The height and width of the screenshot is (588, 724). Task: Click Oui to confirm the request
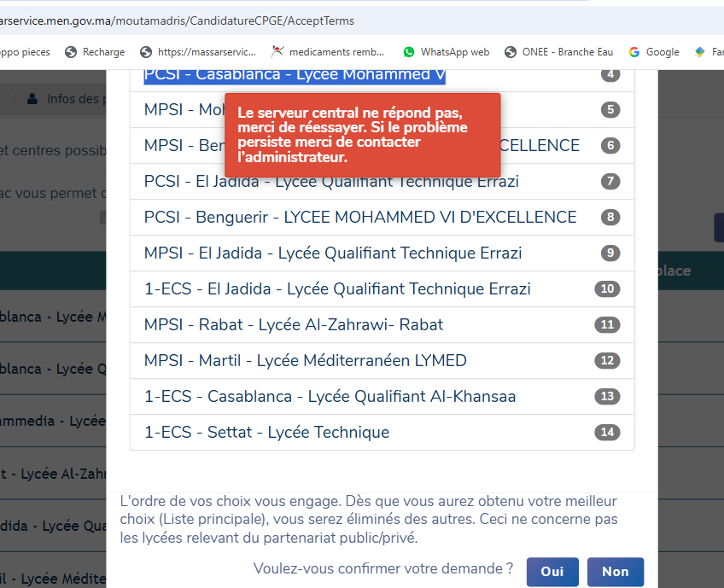[552, 572]
